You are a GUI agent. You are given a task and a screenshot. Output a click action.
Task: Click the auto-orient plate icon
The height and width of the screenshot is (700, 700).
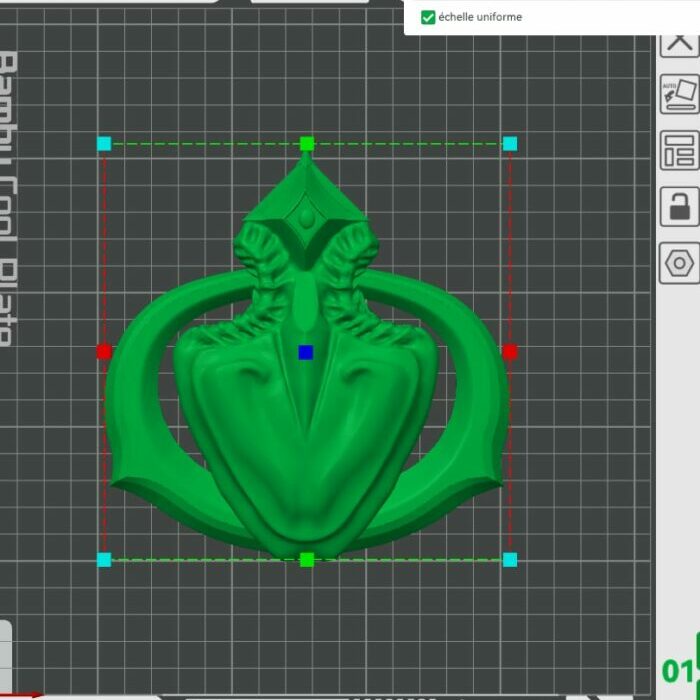[x=679, y=95]
